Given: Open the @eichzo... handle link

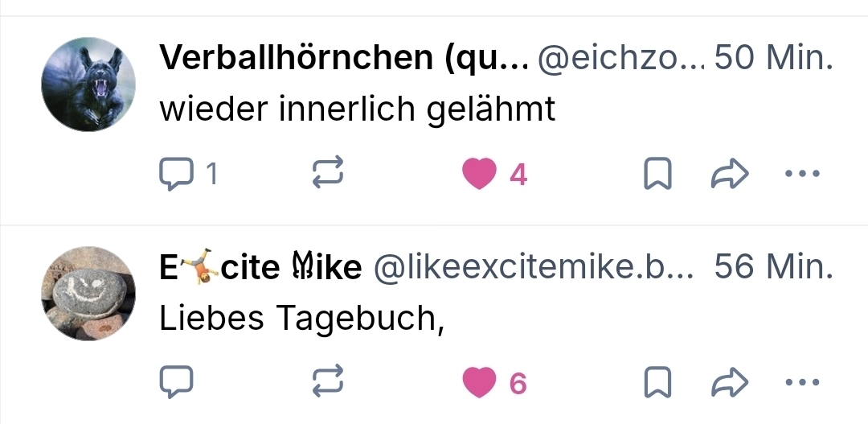Looking at the screenshot, I should pyautogui.click(x=620, y=59).
